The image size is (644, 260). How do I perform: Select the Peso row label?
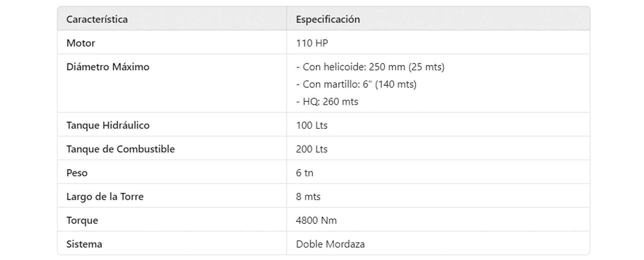coord(77,173)
